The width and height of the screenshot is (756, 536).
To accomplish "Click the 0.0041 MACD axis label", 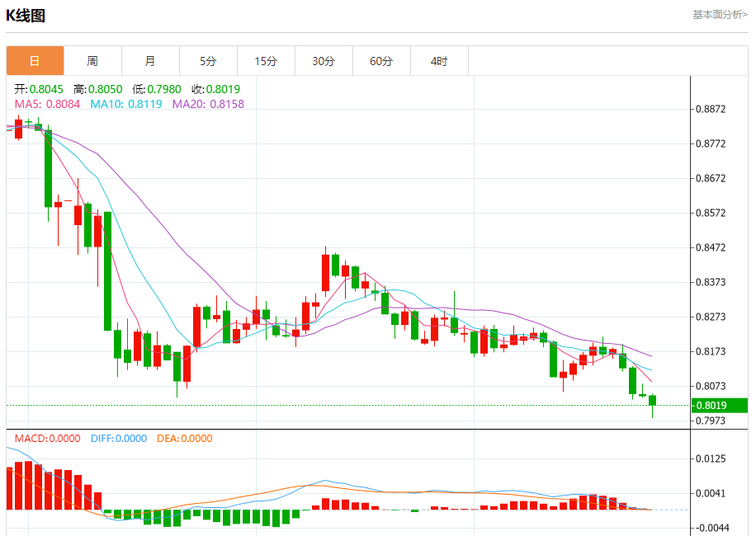I will (711, 493).
